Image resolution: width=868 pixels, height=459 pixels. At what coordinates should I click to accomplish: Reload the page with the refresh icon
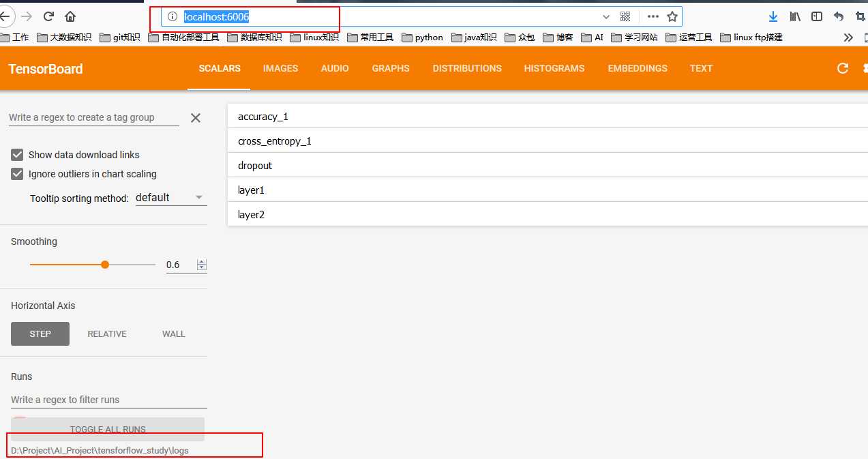[48, 16]
